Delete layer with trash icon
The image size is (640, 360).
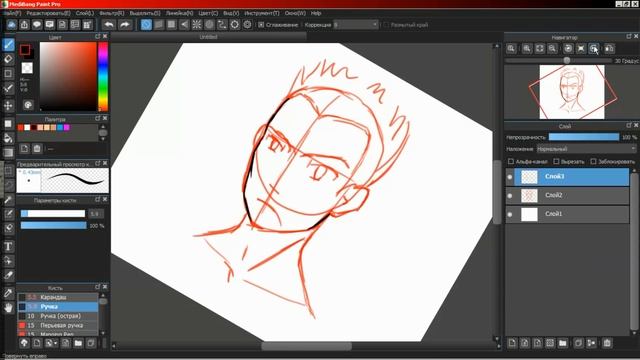pos(607,343)
